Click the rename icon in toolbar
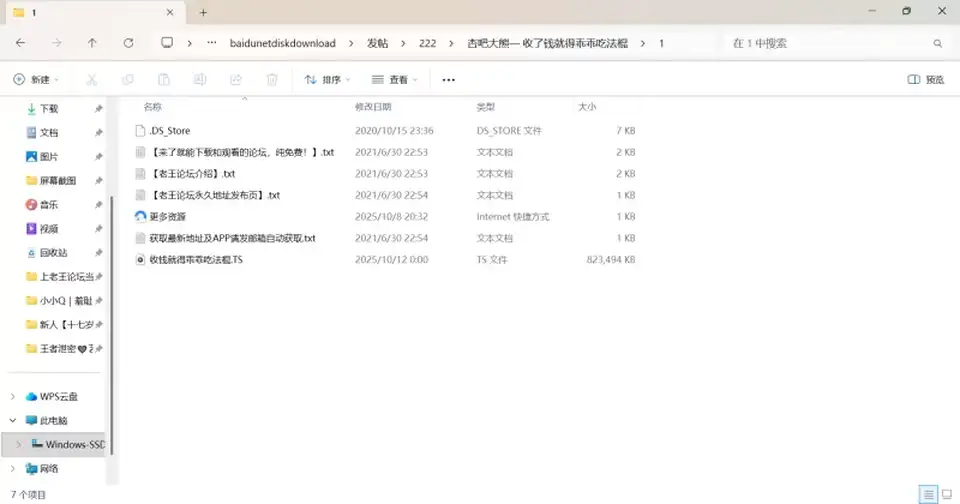This screenshot has width=960, height=504. coord(200,80)
